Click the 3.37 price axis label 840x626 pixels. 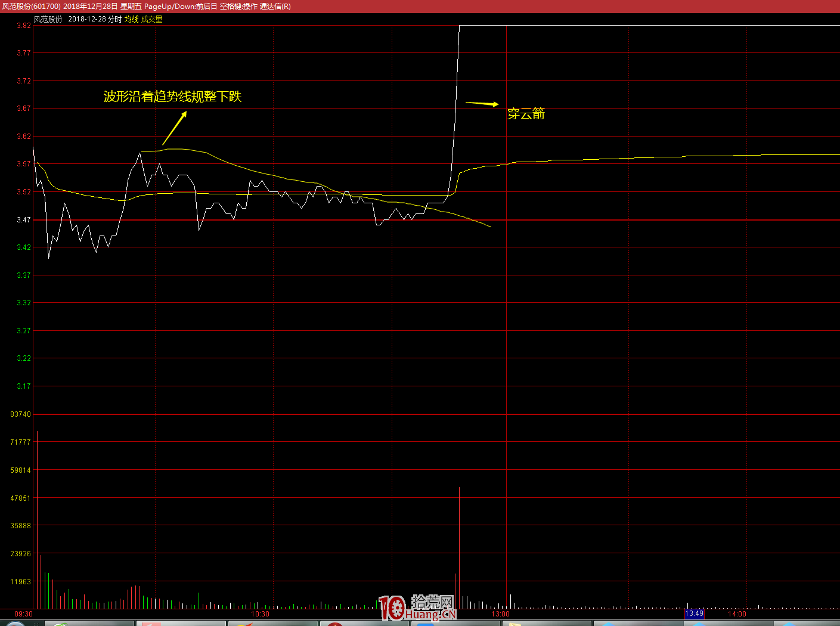23,275
